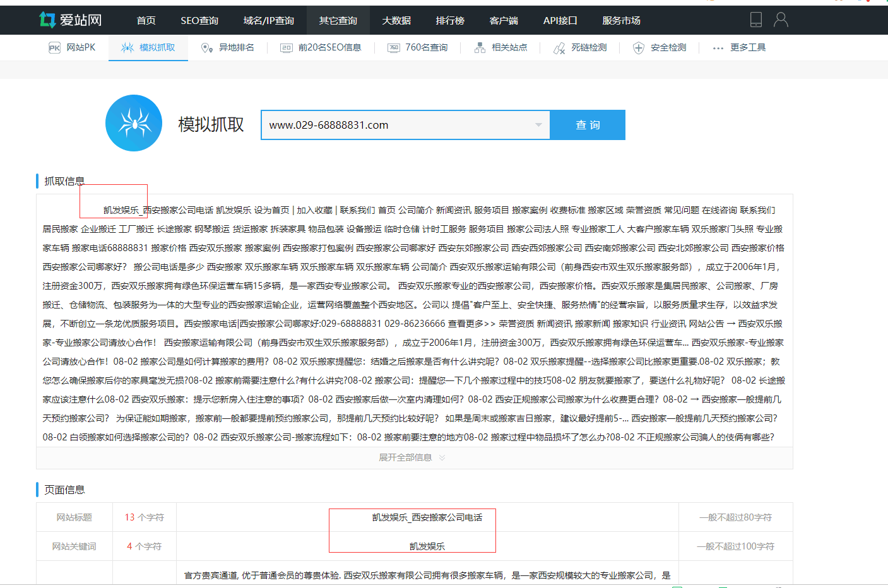Open the 前20名SEO信息 link
The height and width of the screenshot is (588, 888).
pyautogui.click(x=329, y=48)
